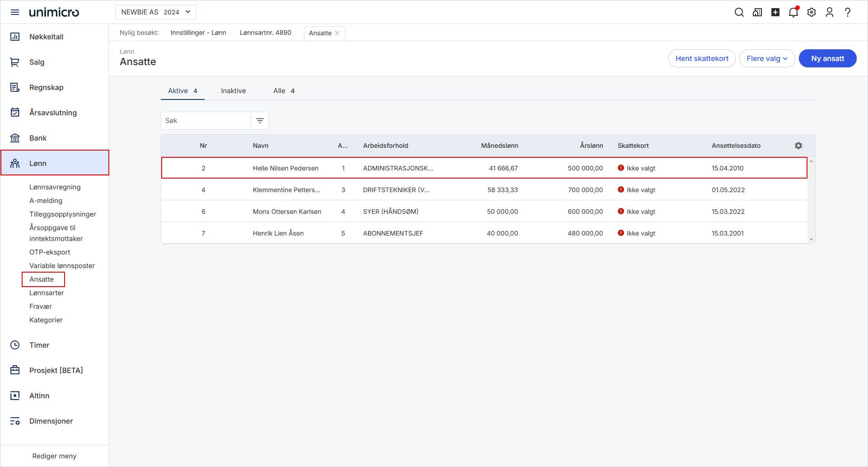Screen dimensions: 868x467
Task: Open employee Klemmentine Petters... row
Action: click(484, 190)
